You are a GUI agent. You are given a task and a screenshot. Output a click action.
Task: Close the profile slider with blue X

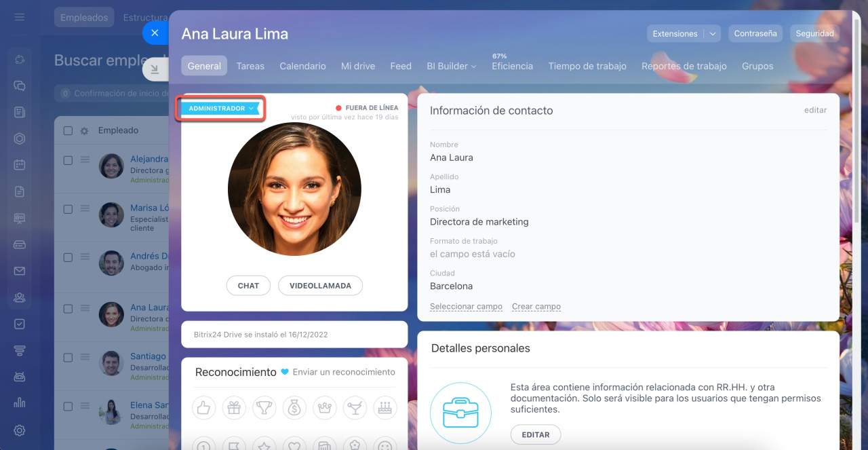[x=155, y=33]
